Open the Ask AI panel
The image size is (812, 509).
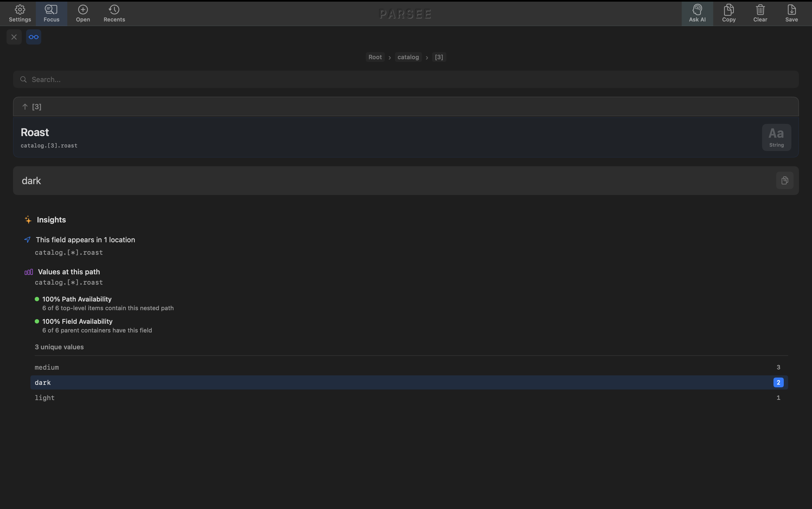coord(697,14)
